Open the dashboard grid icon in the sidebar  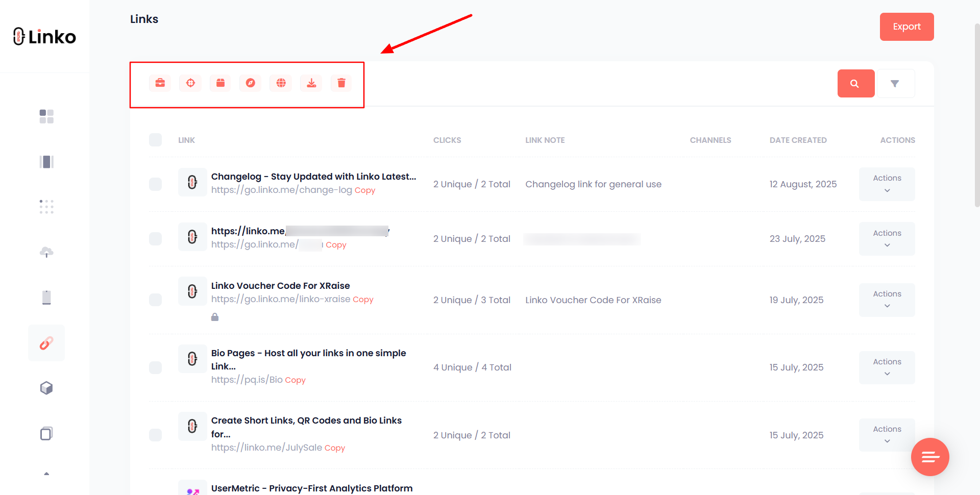pos(46,116)
